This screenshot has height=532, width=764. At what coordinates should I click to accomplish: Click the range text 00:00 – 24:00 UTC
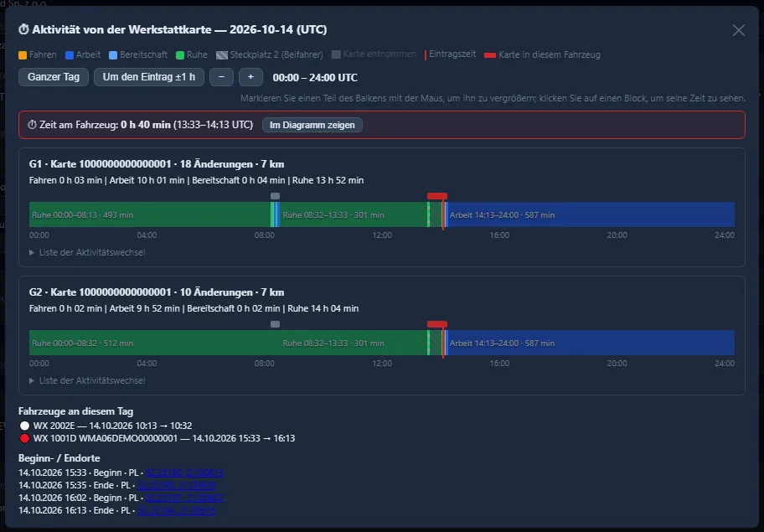(315, 77)
